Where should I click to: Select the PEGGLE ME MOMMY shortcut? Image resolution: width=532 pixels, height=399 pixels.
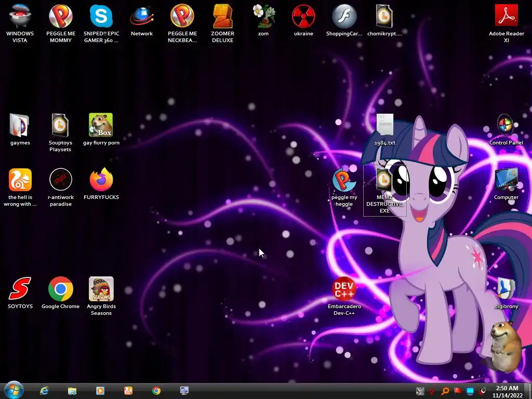[61, 23]
